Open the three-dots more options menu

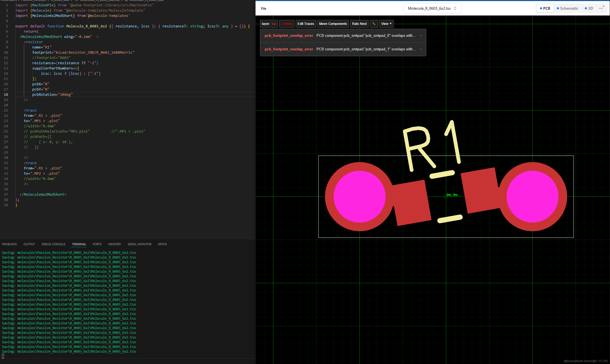[601, 8]
